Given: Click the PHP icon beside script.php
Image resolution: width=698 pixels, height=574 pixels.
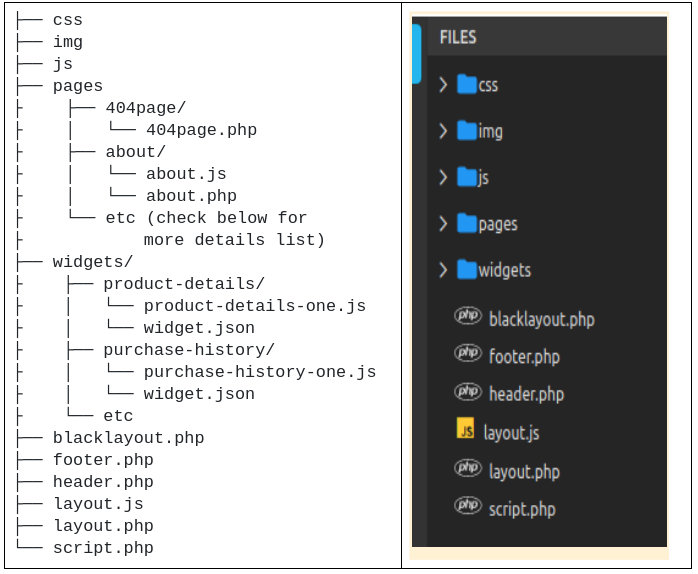Looking at the screenshot, I should point(467,506).
